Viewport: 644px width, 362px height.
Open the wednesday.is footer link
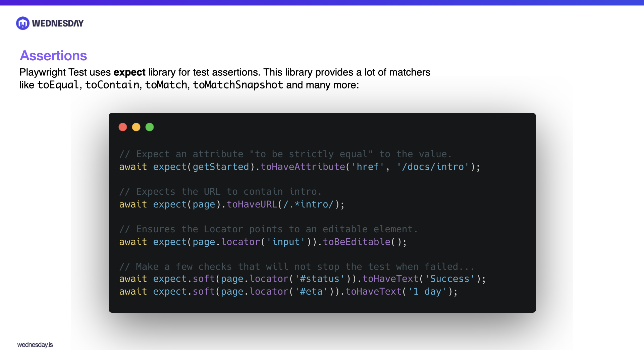click(x=35, y=345)
